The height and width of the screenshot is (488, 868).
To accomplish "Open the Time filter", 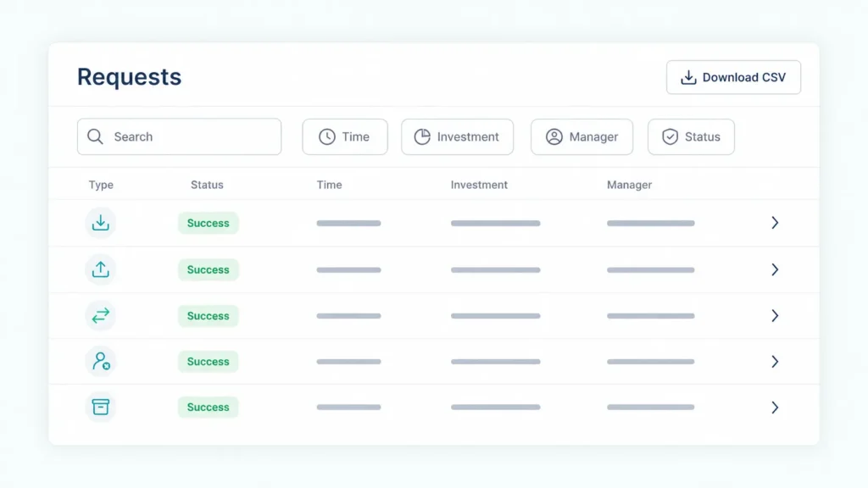I will tap(345, 136).
